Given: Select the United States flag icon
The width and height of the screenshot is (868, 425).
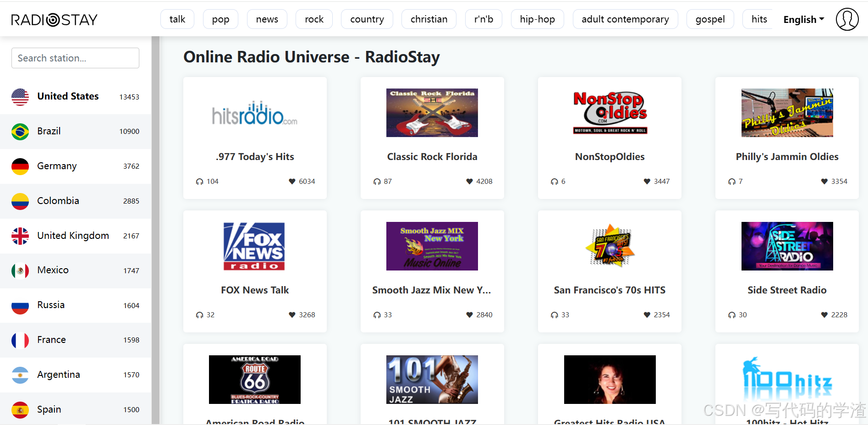Looking at the screenshot, I should tap(20, 97).
